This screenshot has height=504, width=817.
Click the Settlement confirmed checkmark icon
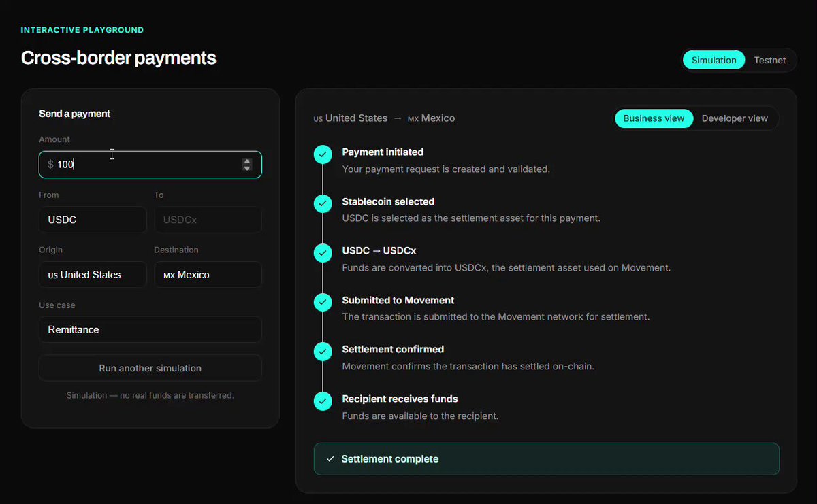click(323, 352)
